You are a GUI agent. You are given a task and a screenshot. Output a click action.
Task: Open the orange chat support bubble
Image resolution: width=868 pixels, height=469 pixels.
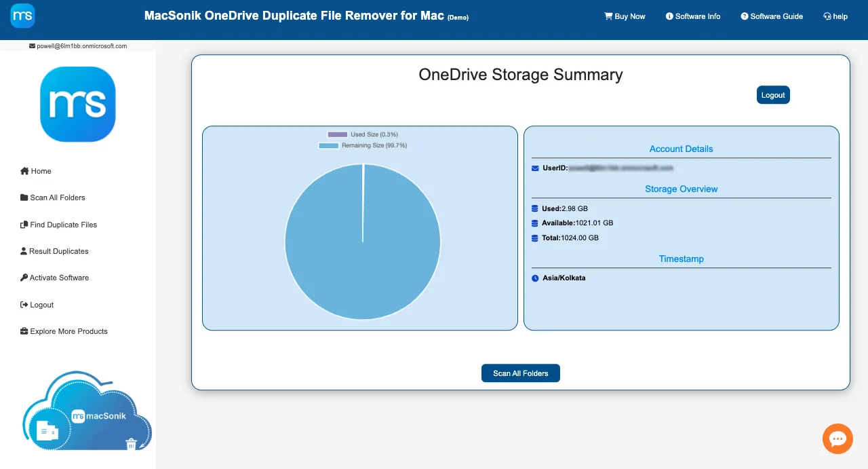pyautogui.click(x=837, y=438)
